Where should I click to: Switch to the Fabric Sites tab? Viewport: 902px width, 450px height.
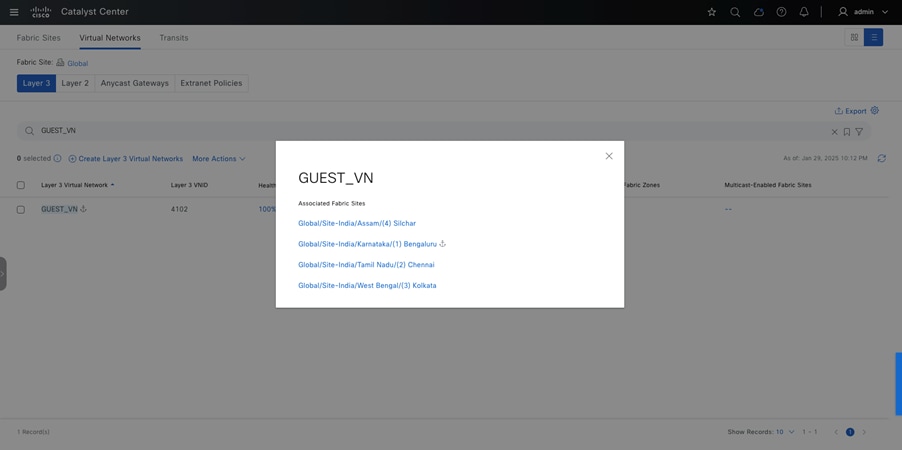pos(39,38)
